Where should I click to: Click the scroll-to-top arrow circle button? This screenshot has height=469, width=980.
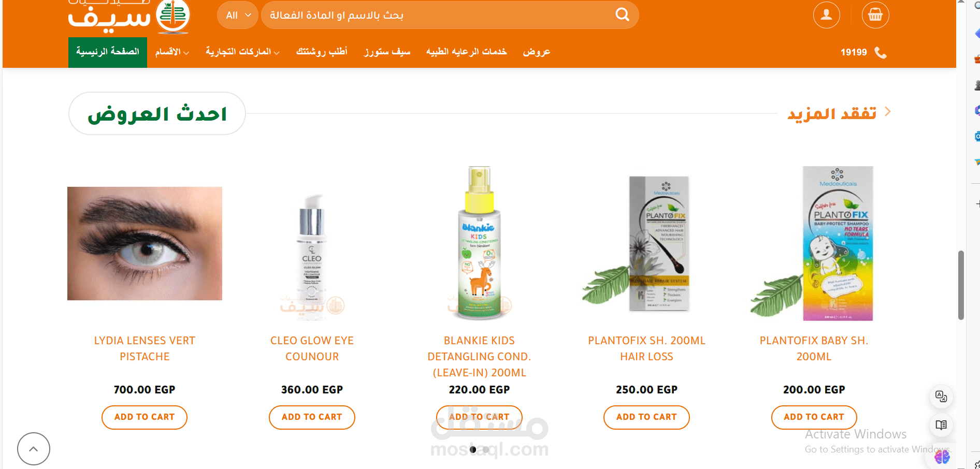point(34,449)
